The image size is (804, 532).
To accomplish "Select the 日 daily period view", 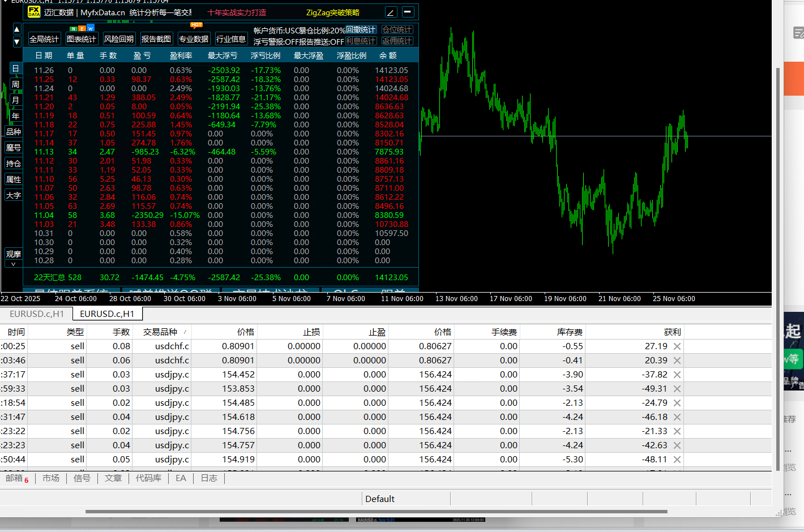I will pyautogui.click(x=15, y=68).
